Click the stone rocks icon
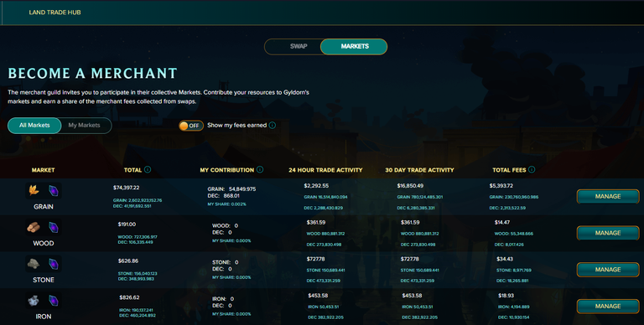Screen dimensions: 644x325 click(x=34, y=264)
